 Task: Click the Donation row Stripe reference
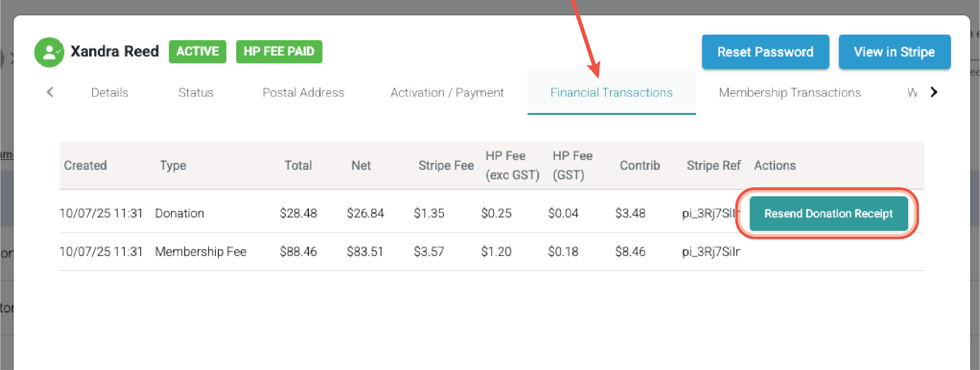(x=710, y=214)
